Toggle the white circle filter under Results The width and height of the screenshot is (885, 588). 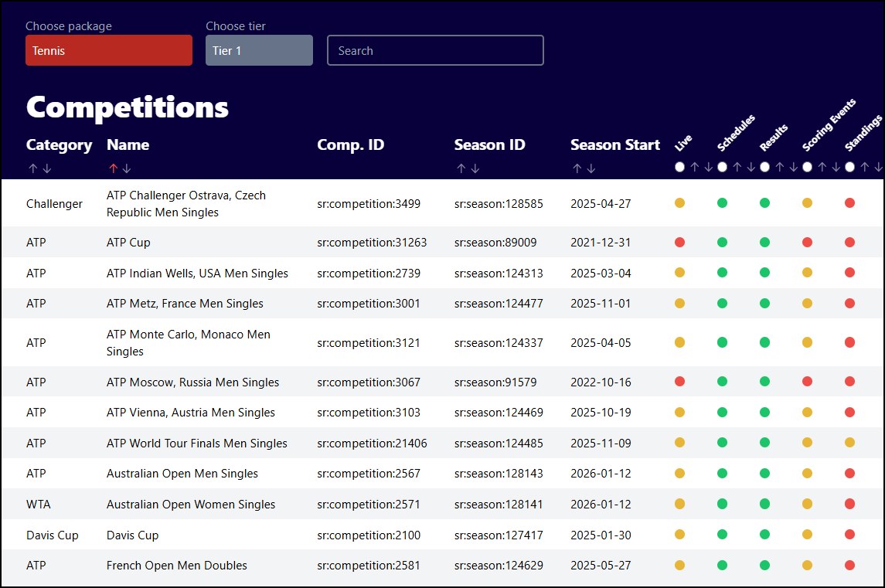pos(764,167)
